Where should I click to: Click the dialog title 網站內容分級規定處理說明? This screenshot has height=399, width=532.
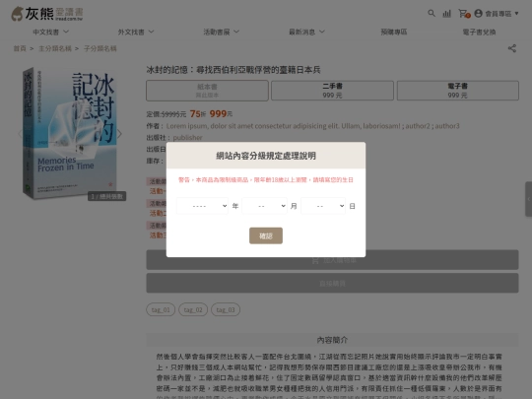coord(266,156)
